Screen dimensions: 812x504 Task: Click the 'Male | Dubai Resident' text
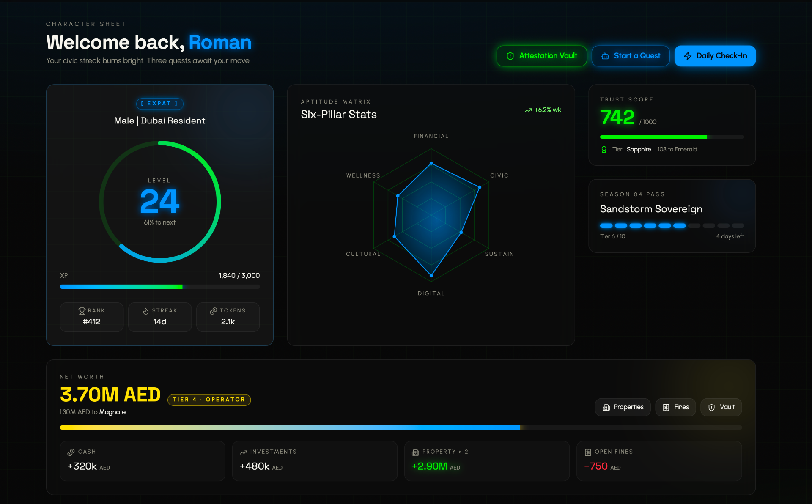pos(159,121)
